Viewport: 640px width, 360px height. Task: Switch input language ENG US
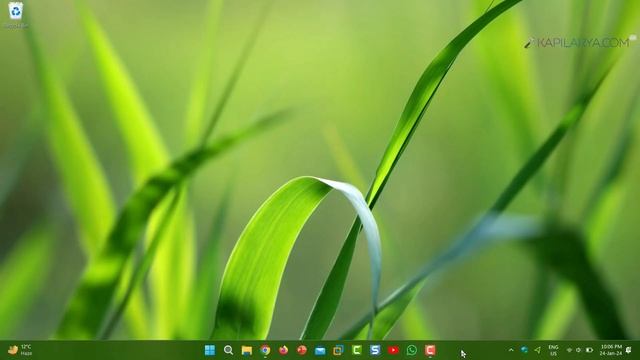[x=553, y=350]
